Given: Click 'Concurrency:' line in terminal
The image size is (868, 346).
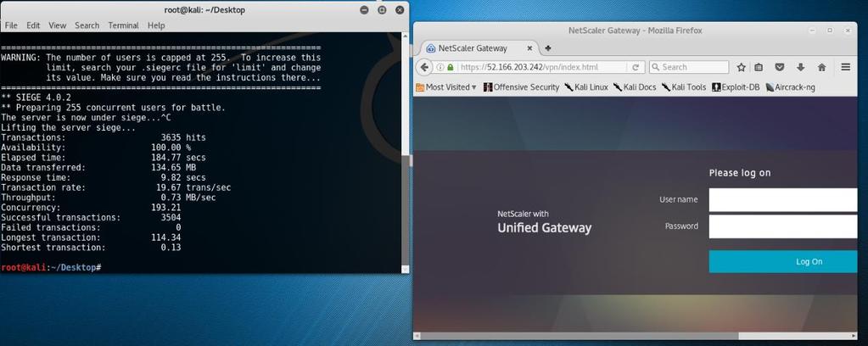Looking at the screenshot, I should click(x=91, y=208).
